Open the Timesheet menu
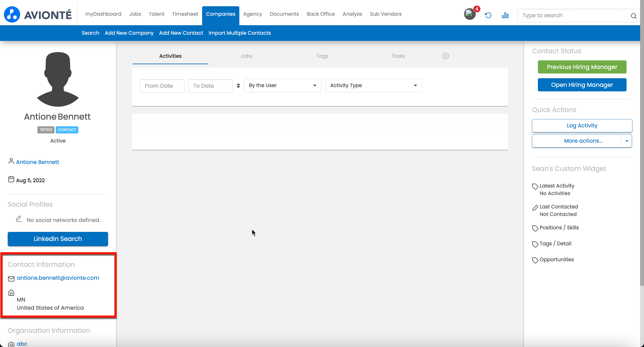Image resolution: width=644 pixels, height=347 pixels. 185,14
